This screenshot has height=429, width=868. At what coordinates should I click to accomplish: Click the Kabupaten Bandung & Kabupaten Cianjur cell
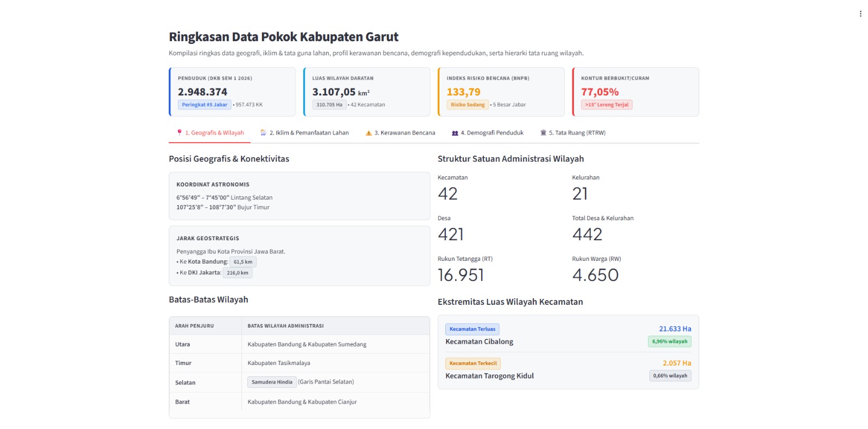(335, 402)
